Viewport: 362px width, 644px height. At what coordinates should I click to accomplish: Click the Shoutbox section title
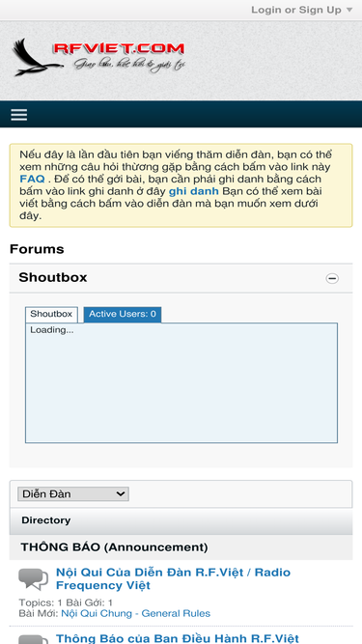pos(53,278)
